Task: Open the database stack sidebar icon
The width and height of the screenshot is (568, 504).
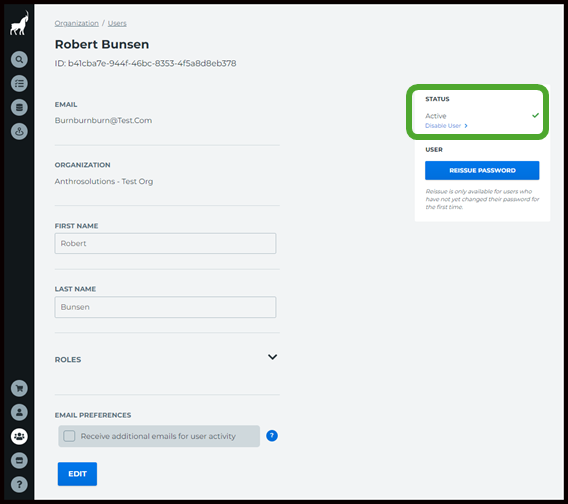Action: [19, 108]
